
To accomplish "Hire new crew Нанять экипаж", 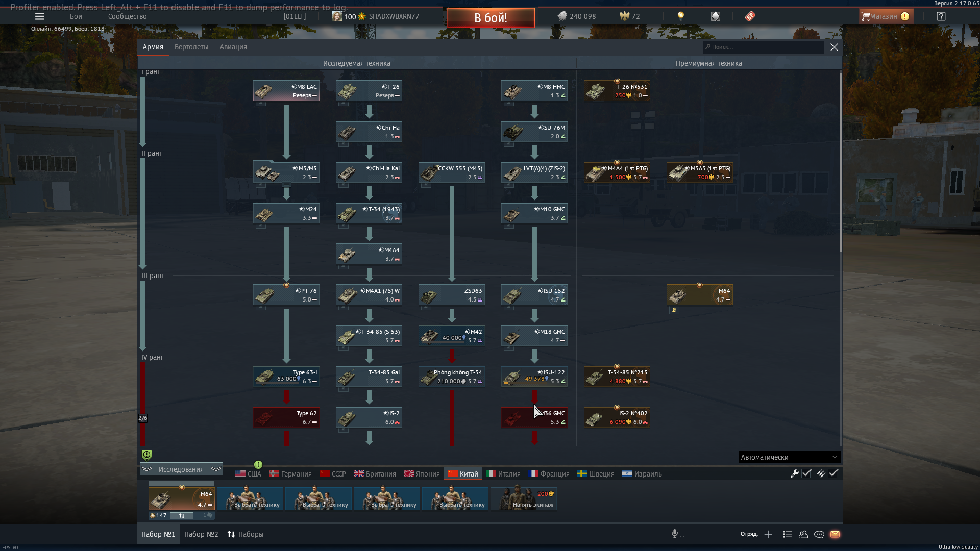I will pos(524,498).
